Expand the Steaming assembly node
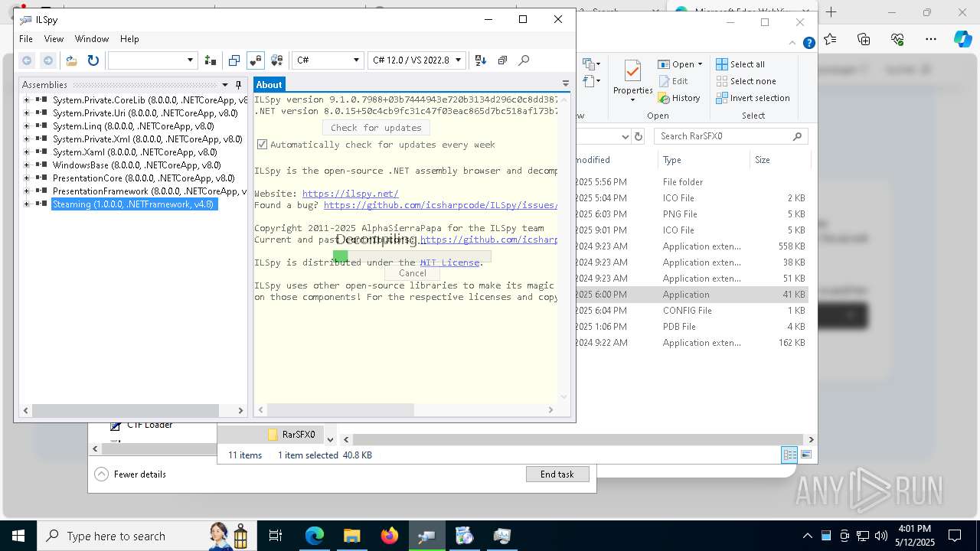Image resolution: width=980 pixels, height=551 pixels. (27, 204)
